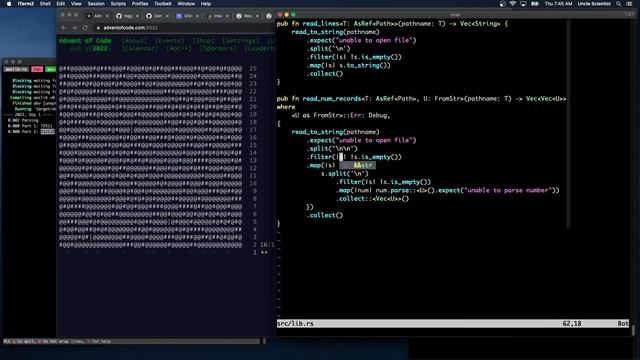
Task: Click the Wi-Fi status icon
Action: click(x=513, y=4)
